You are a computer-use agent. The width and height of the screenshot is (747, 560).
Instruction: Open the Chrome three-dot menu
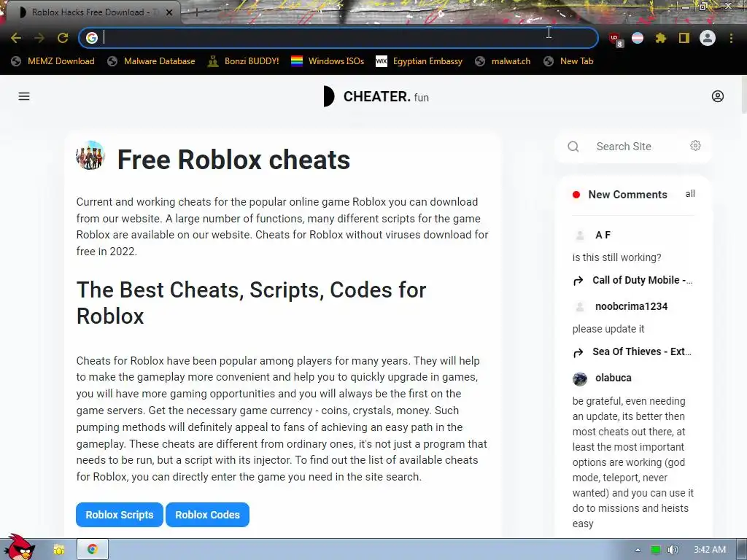pyautogui.click(x=731, y=38)
